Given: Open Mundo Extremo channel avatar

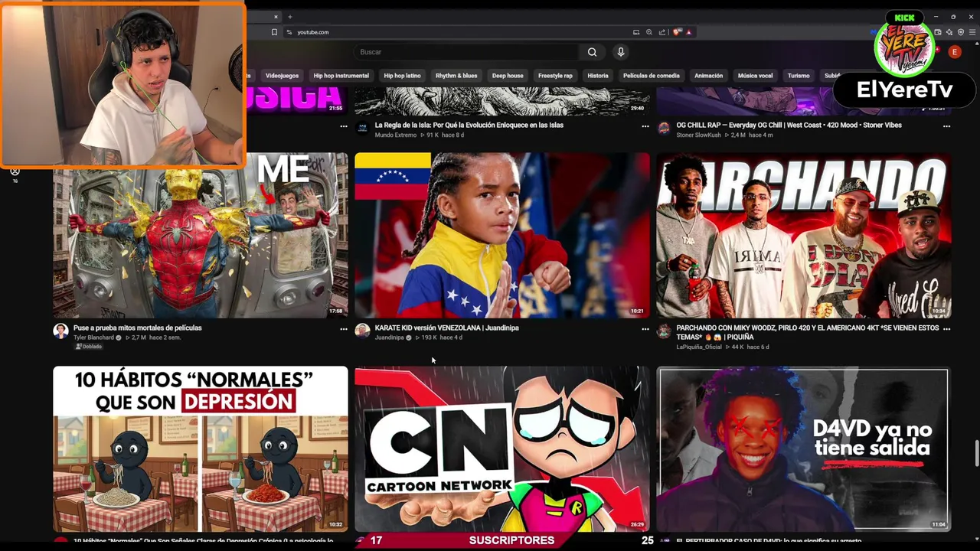Looking at the screenshot, I should click(362, 129).
